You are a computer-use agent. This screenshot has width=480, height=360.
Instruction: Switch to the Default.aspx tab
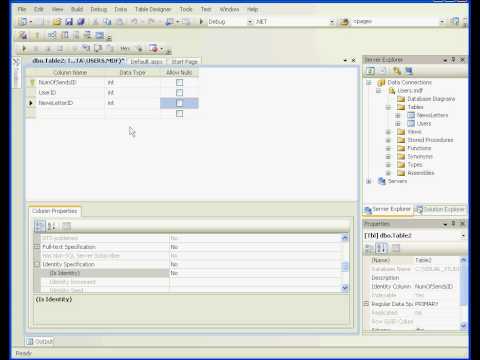(147, 62)
